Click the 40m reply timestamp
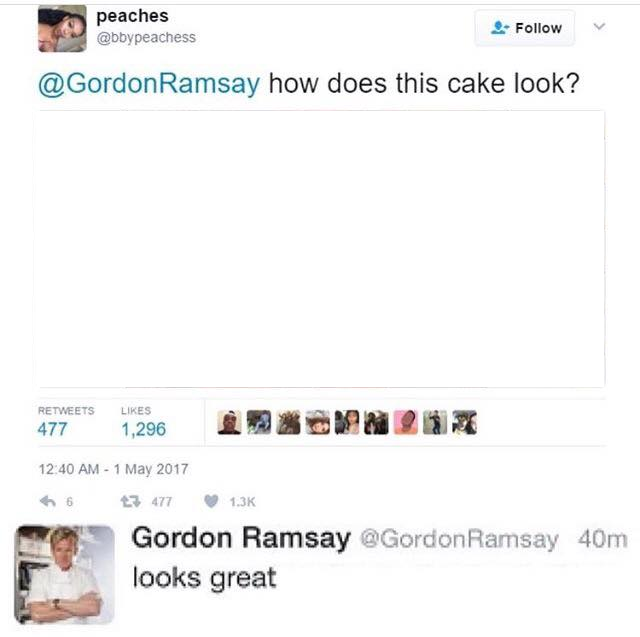 (602, 539)
